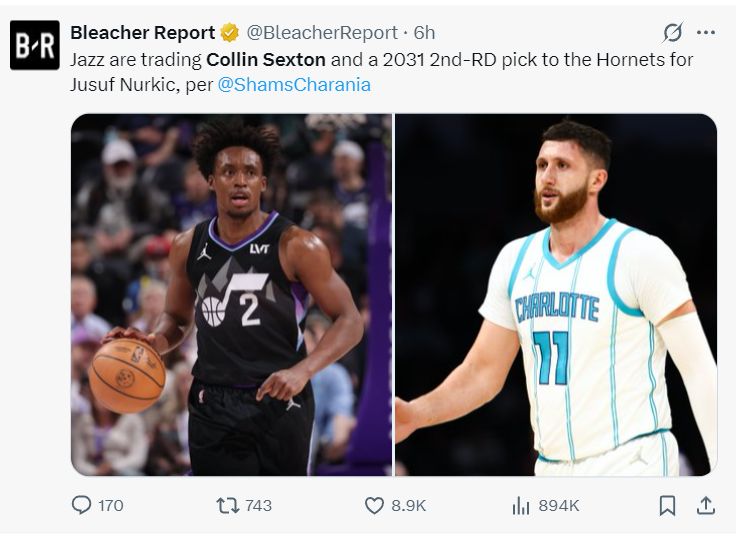The image size is (736, 537).
Task: Open the Bleacher Report display name link
Action: (142, 33)
